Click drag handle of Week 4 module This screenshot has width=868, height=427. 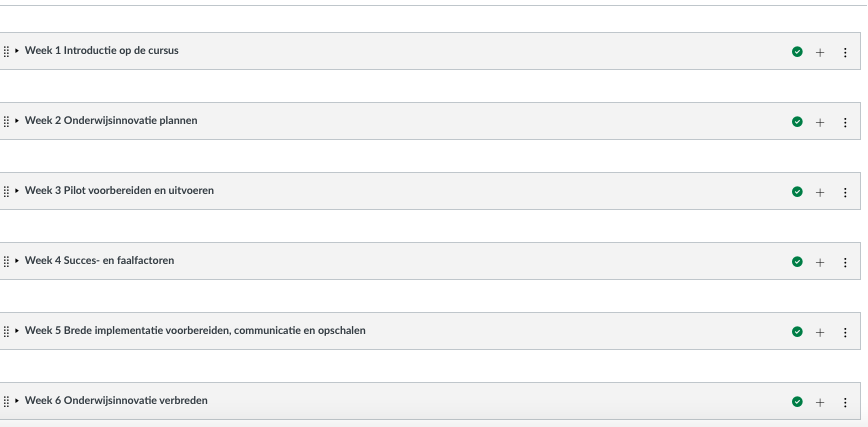pos(7,261)
